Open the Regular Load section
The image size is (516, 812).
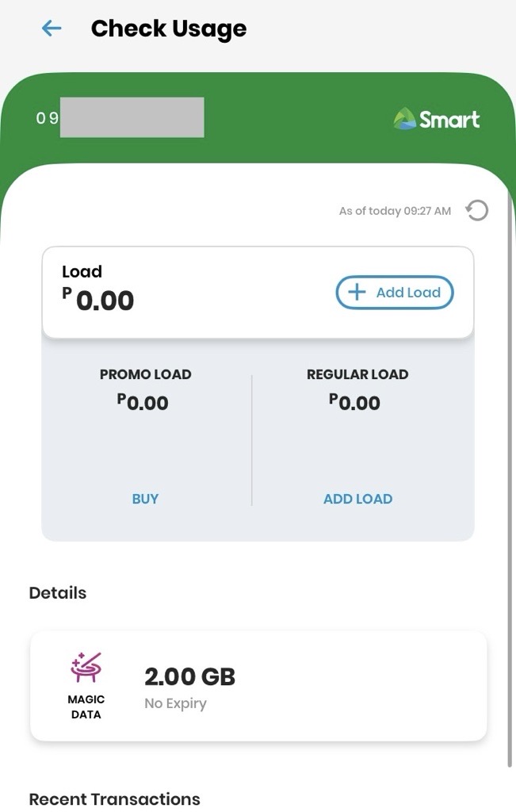[x=355, y=389]
